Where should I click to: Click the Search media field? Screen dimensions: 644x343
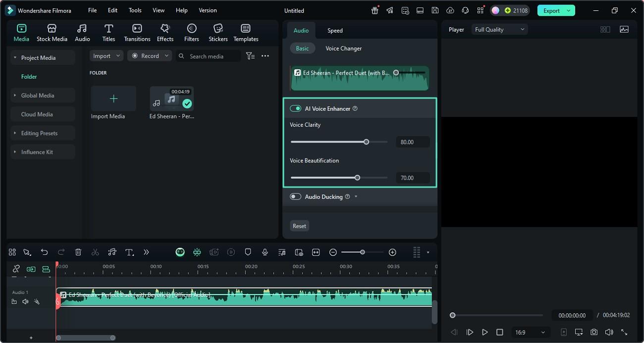209,56
